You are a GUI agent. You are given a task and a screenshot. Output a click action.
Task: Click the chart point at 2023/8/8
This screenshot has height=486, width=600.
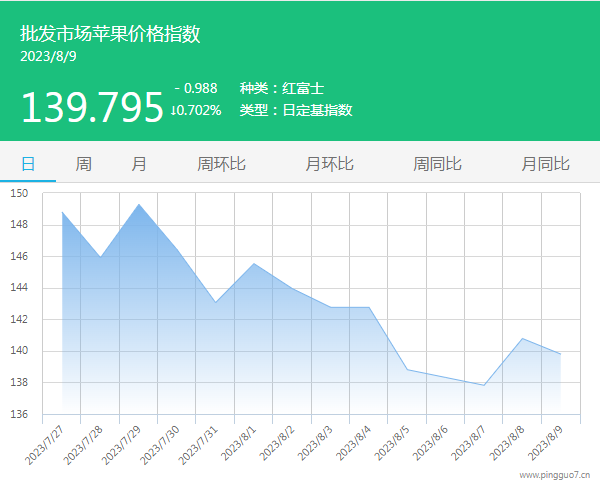[522, 338]
